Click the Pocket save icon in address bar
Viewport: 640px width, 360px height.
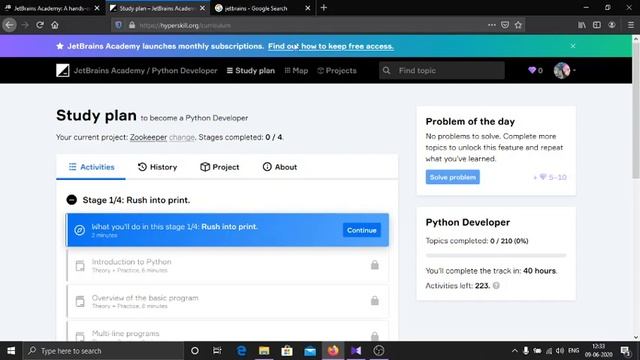(x=505, y=25)
